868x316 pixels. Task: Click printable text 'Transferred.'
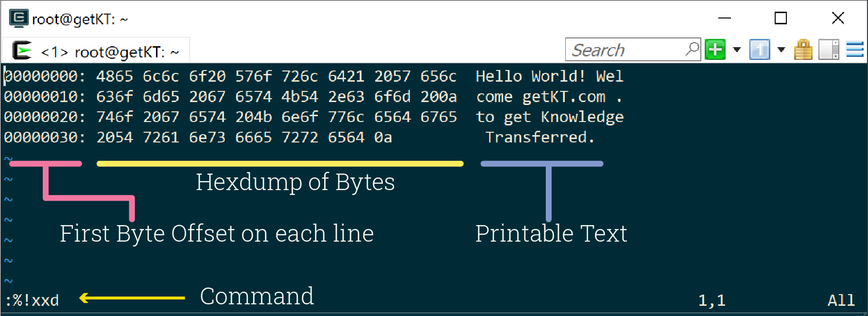click(540, 138)
